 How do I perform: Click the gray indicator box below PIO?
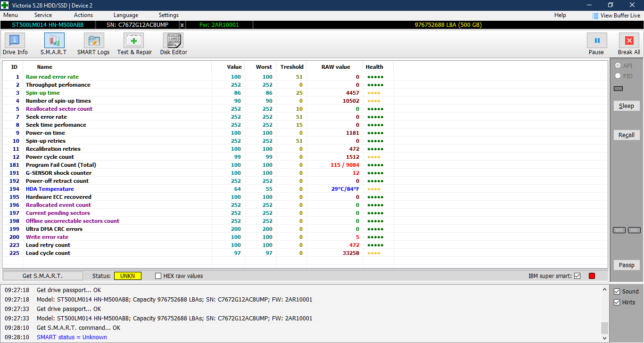(x=618, y=89)
